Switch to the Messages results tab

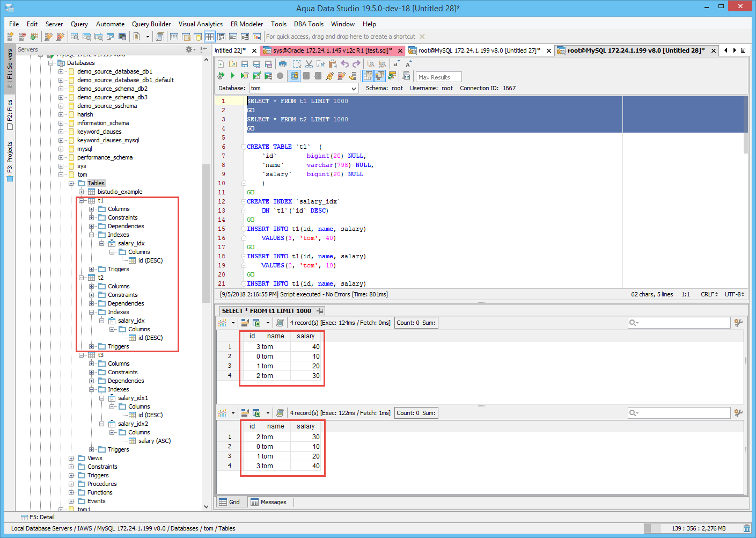[x=268, y=502]
